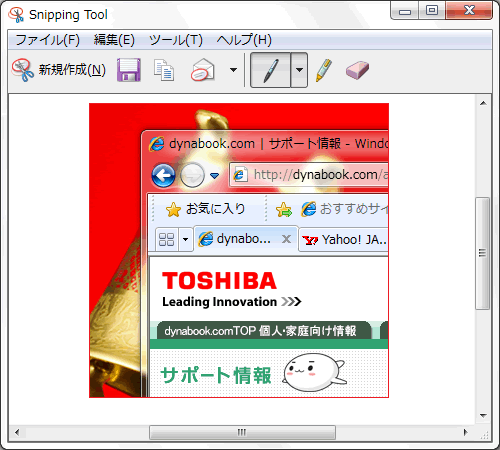The width and height of the screenshot is (500, 450).
Task: Click the horizontal scrollbar right arrow
Action: pyautogui.click(x=466, y=432)
